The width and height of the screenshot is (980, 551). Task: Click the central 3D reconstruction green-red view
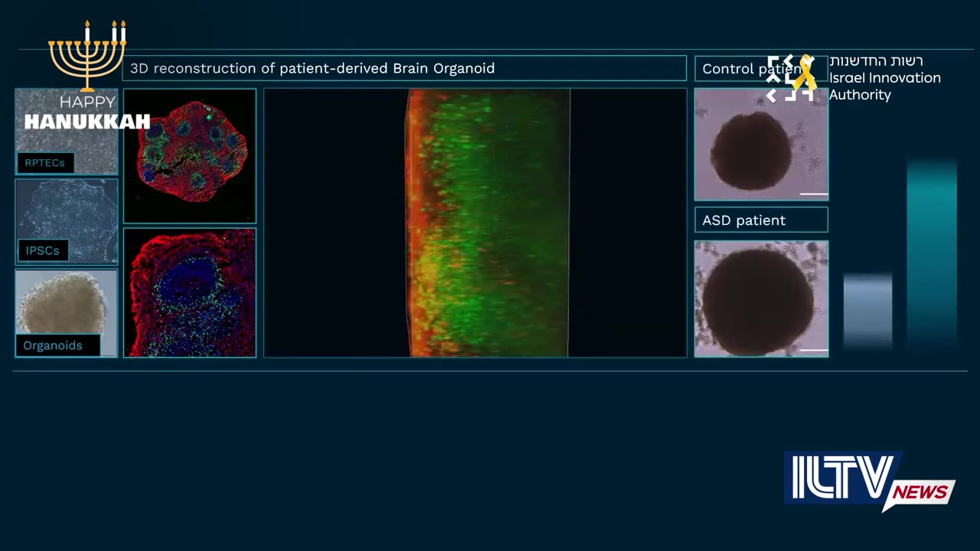coord(475,223)
